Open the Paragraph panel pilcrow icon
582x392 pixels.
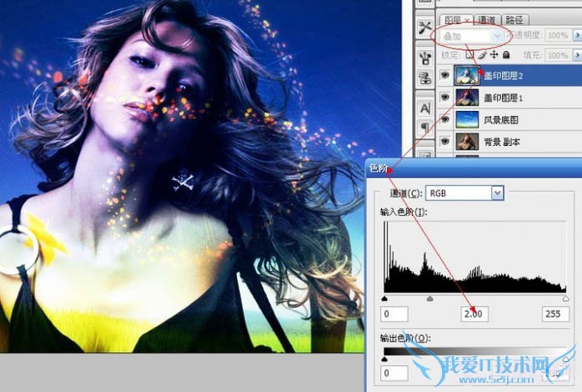point(424,128)
